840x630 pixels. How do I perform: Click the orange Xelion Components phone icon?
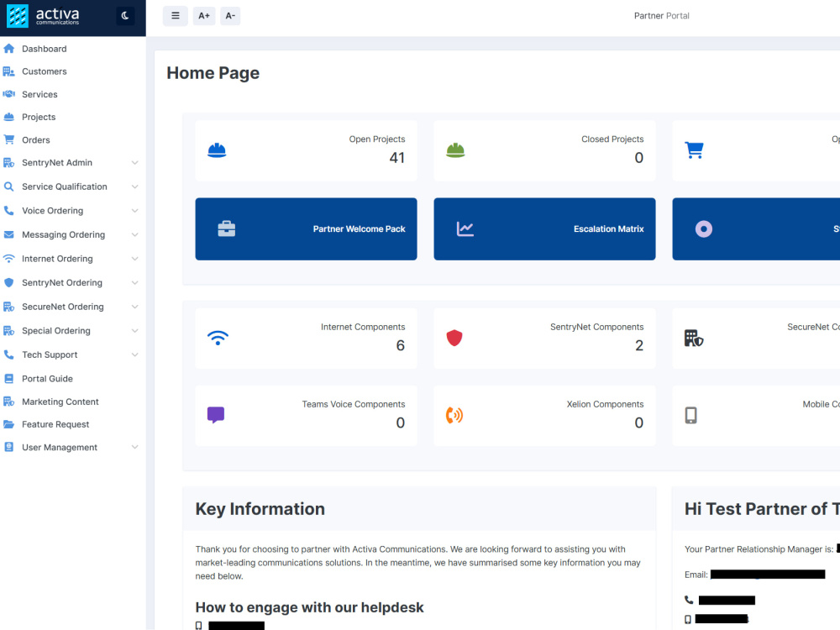click(x=454, y=415)
